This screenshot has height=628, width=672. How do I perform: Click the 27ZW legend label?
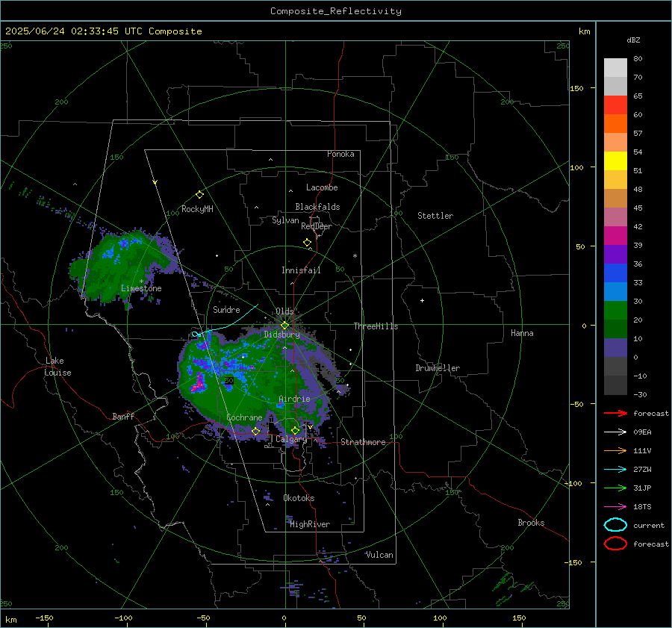pos(642,470)
